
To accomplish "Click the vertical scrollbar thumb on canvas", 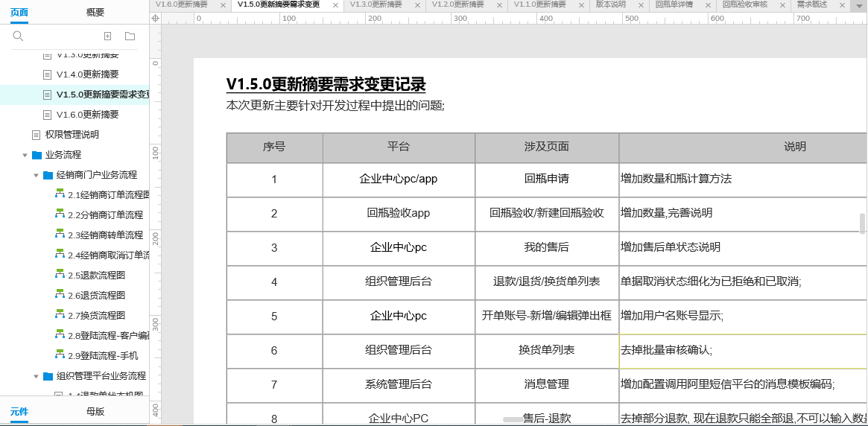I will [x=862, y=223].
